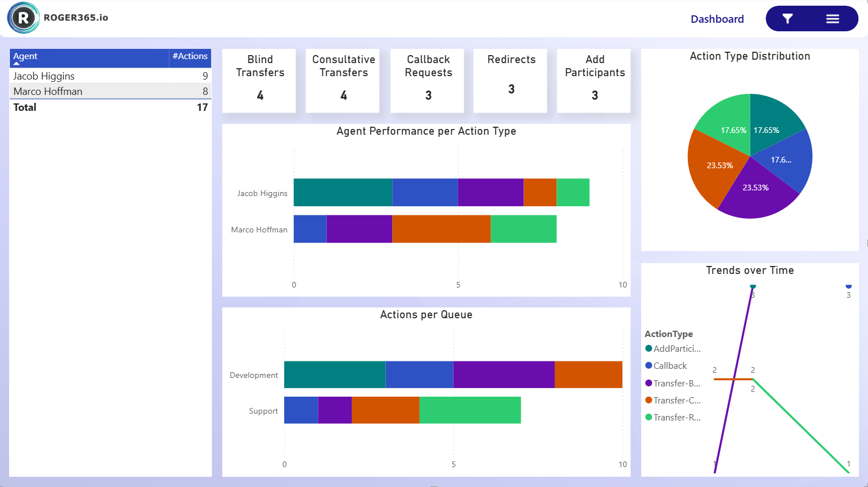Open the hamburger menu icon
The width and height of the screenshot is (868, 487).
[x=833, y=19]
